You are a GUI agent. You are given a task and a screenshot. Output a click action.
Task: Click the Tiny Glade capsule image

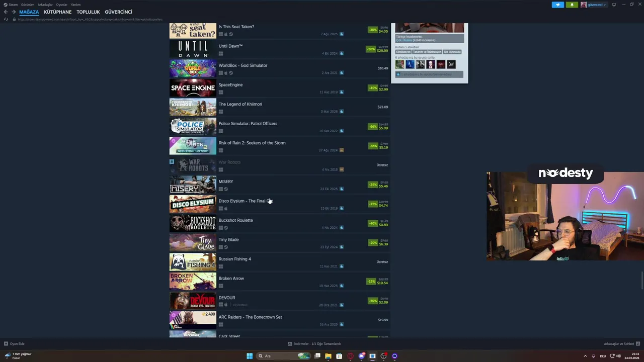193,243
